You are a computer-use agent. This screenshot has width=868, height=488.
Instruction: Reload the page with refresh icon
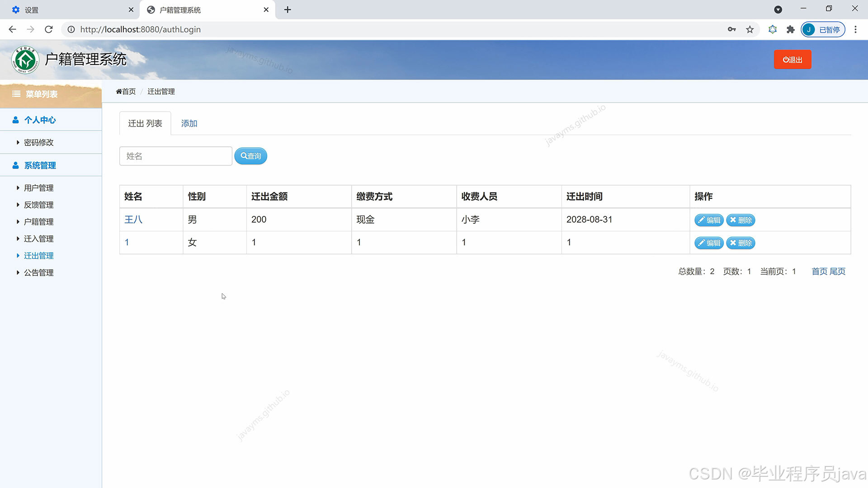(49, 29)
